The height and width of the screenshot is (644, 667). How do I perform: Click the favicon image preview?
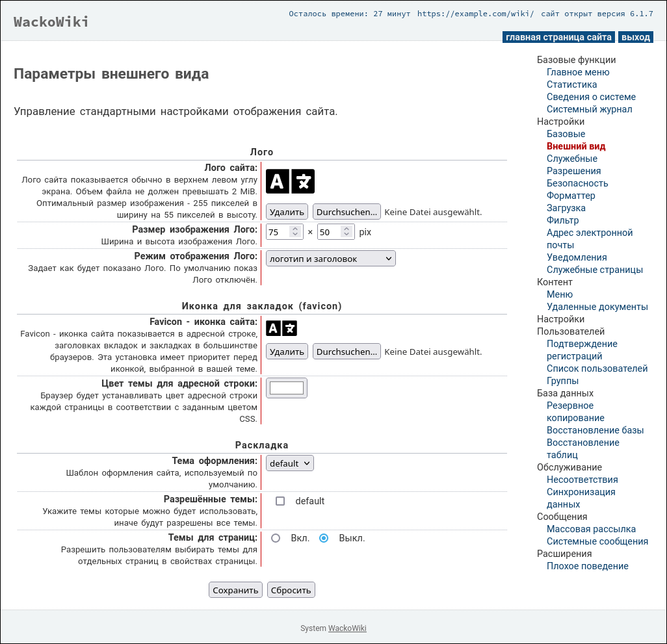coord(281,329)
